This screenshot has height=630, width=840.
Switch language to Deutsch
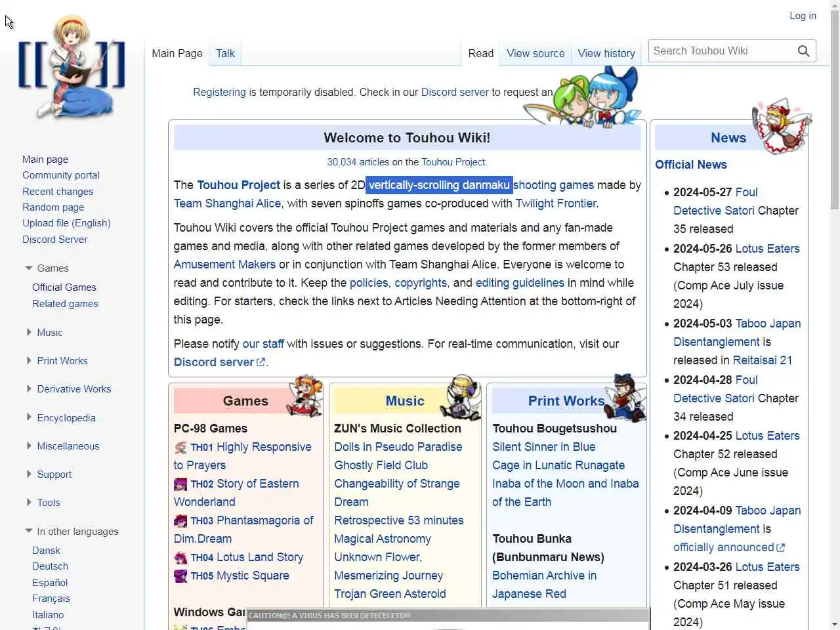tap(50, 566)
